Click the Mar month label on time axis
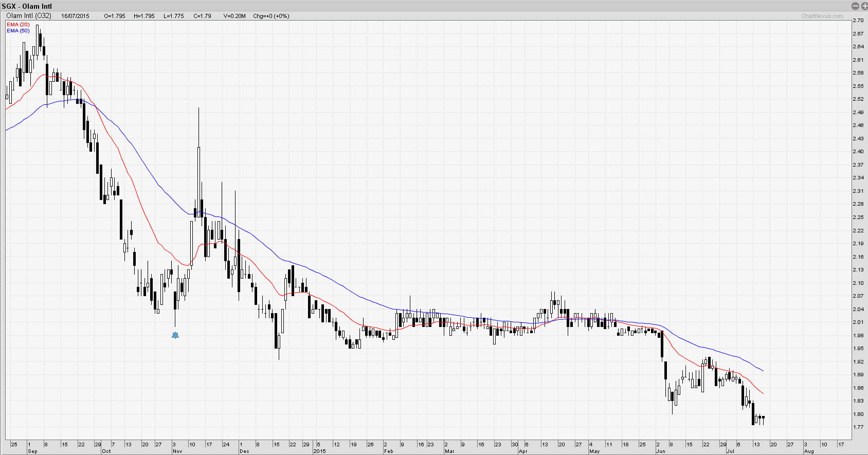This screenshot has width=868, height=455. [449, 451]
